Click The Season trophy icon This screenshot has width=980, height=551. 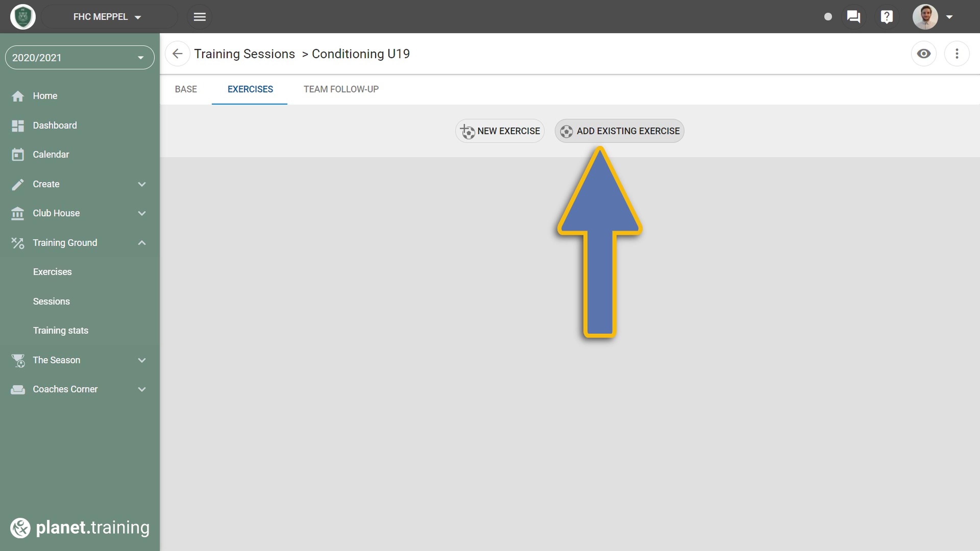pyautogui.click(x=18, y=360)
